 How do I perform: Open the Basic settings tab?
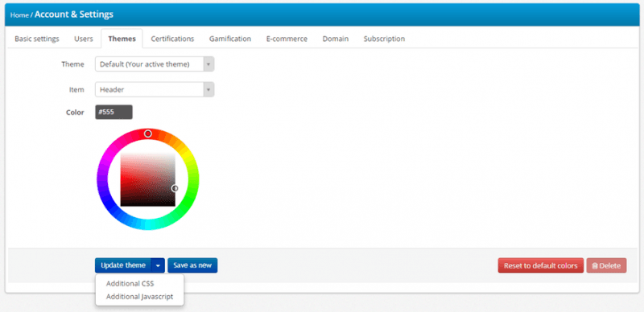(x=37, y=39)
